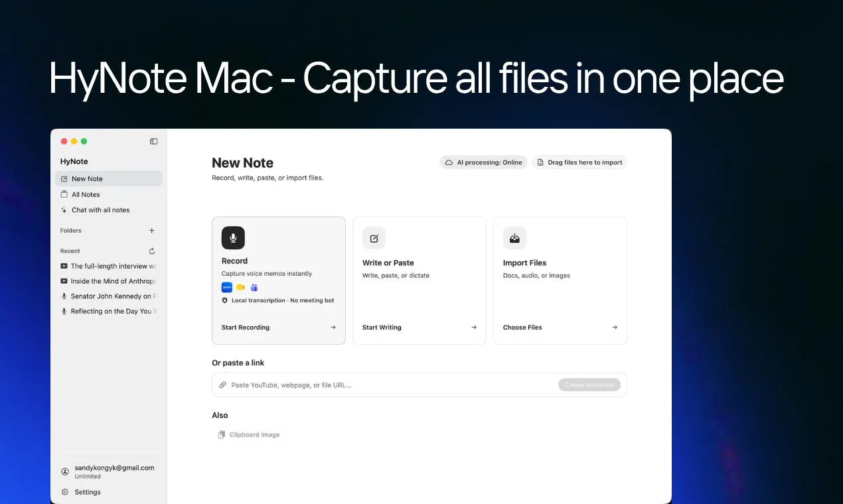This screenshot has height=504, width=843.
Task: Click the Zoom app icon
Action: pos(227,287)
